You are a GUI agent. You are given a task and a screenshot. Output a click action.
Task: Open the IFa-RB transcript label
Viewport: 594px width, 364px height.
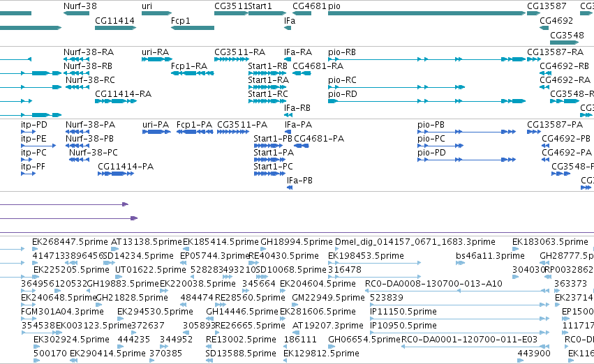(297, 108)
